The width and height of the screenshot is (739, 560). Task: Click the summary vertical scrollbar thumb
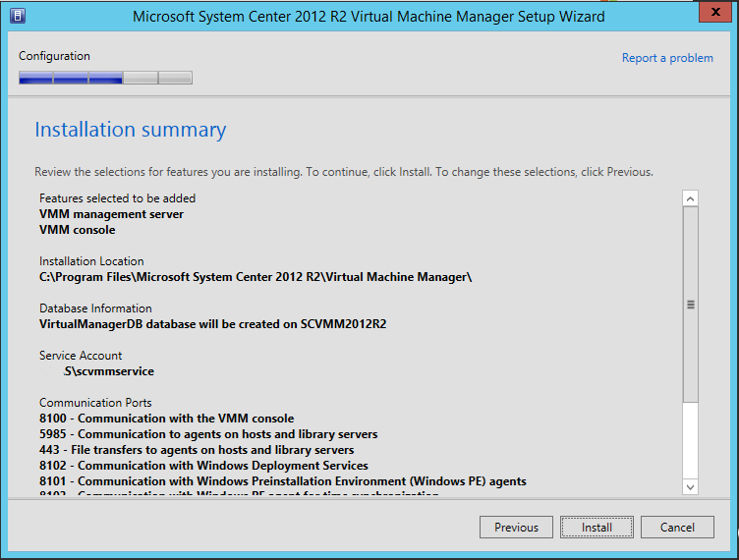coord(691,305)
